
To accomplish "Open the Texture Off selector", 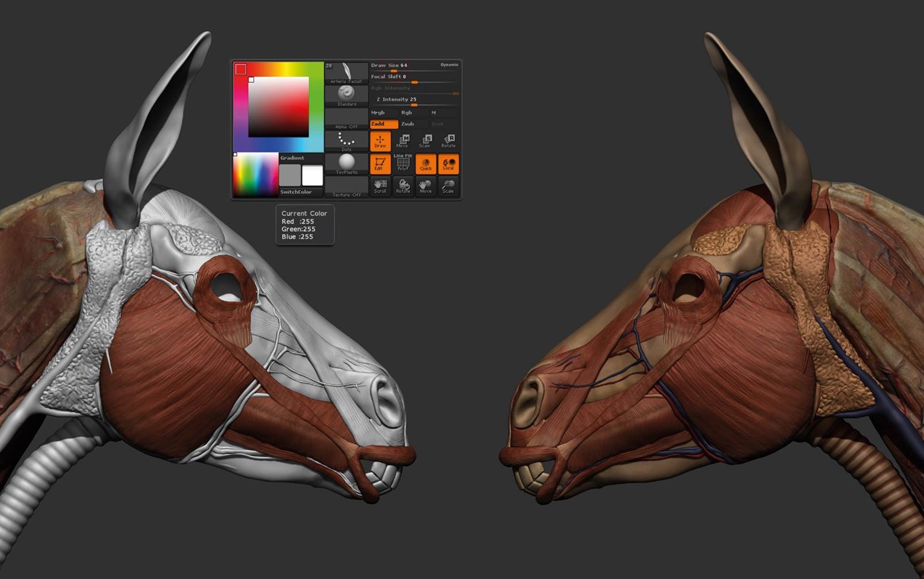I will pyautogui.click(x=346, y=187).
